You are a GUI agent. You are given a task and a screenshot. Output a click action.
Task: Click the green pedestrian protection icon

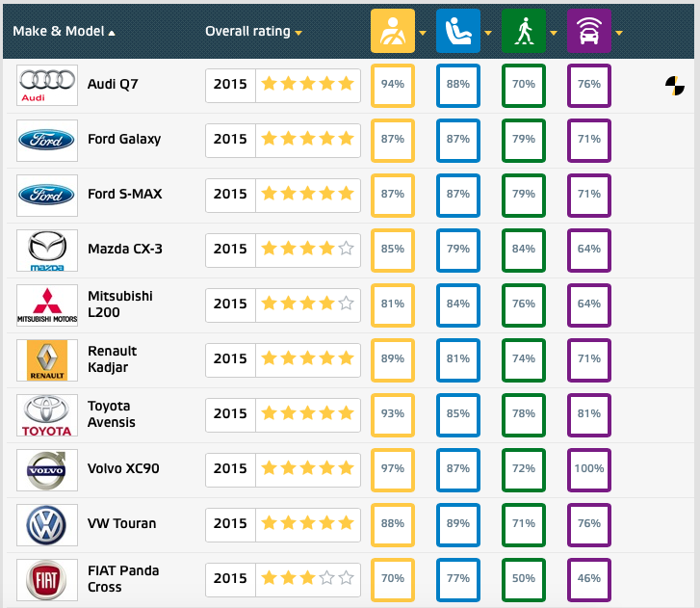(524, 31)
